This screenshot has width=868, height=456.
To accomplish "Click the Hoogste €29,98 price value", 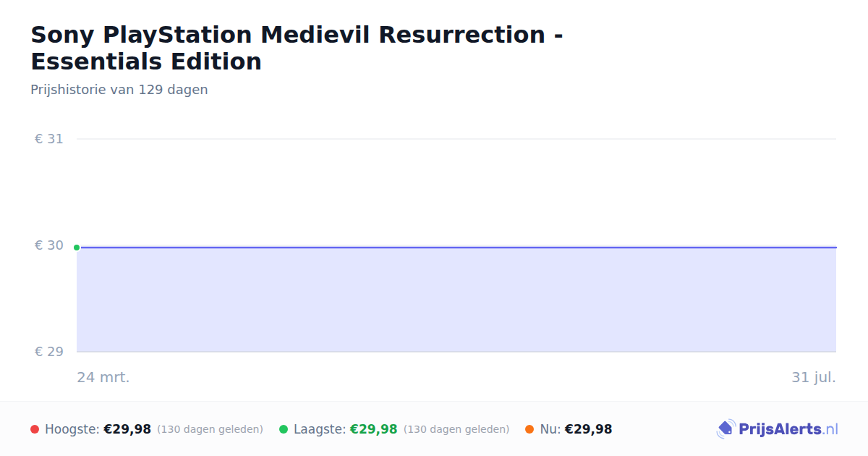I will pyautogui.click(x=127, y=429).
